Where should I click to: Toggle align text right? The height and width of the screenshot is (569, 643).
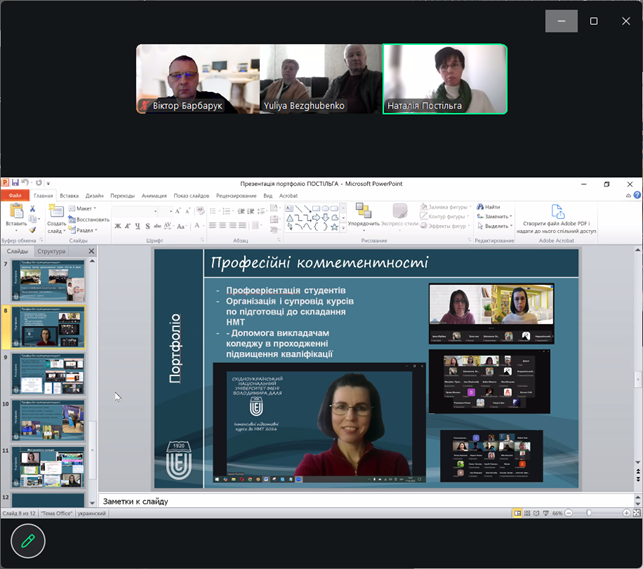(233, 225)
